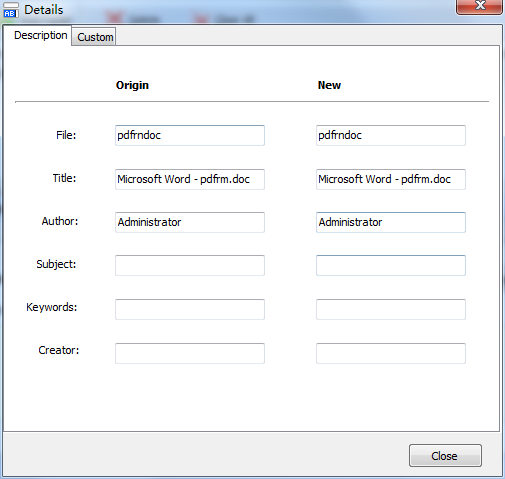Image resolution: width=505 pixels, height=479 pixels.
Task: Click the Origin Creator field
Action: [190, 353]
